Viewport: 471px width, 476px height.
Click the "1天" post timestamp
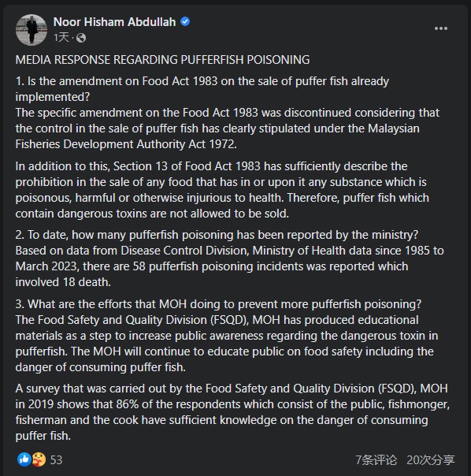[x=61, y=38]
